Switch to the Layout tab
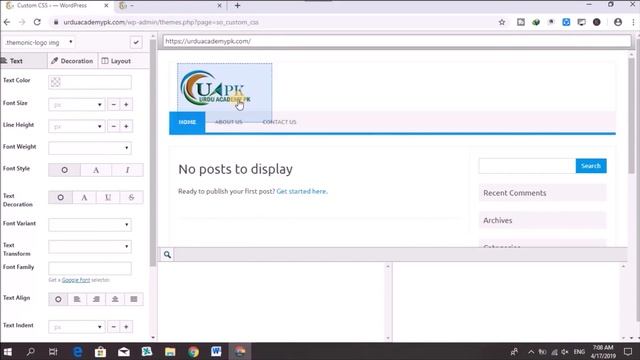The image size is (640, 360). 116,61
